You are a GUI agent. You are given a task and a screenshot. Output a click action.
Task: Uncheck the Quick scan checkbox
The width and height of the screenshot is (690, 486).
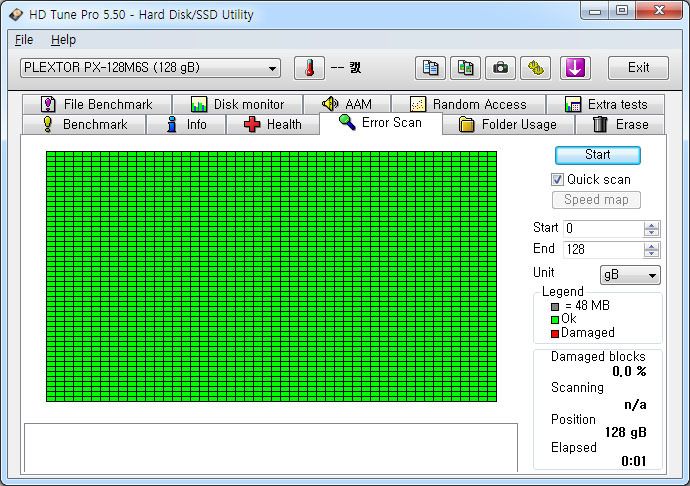click(557, 180)
